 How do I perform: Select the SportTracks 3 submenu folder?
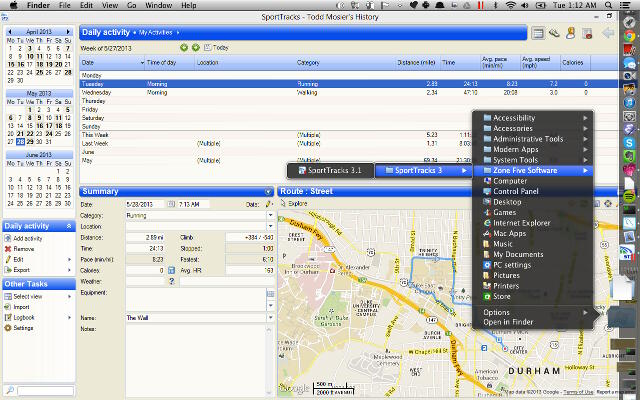(423, 171)
